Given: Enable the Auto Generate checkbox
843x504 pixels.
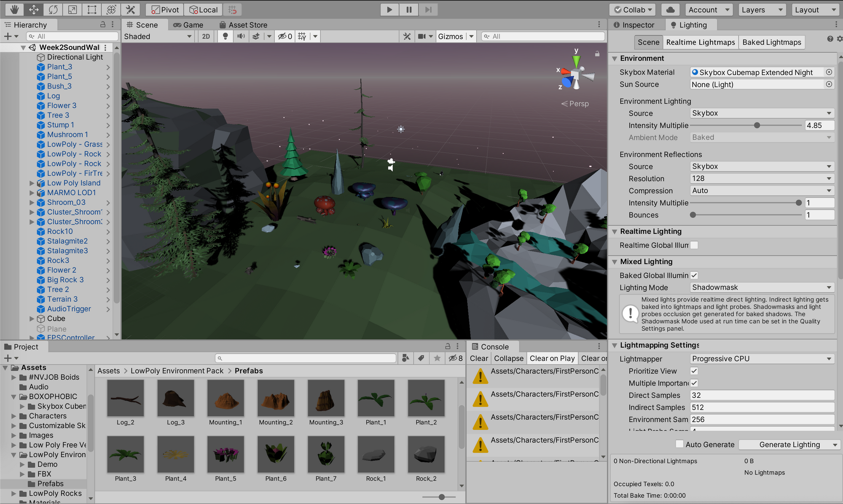Looking at the screenshot, I should click(679, 444).
